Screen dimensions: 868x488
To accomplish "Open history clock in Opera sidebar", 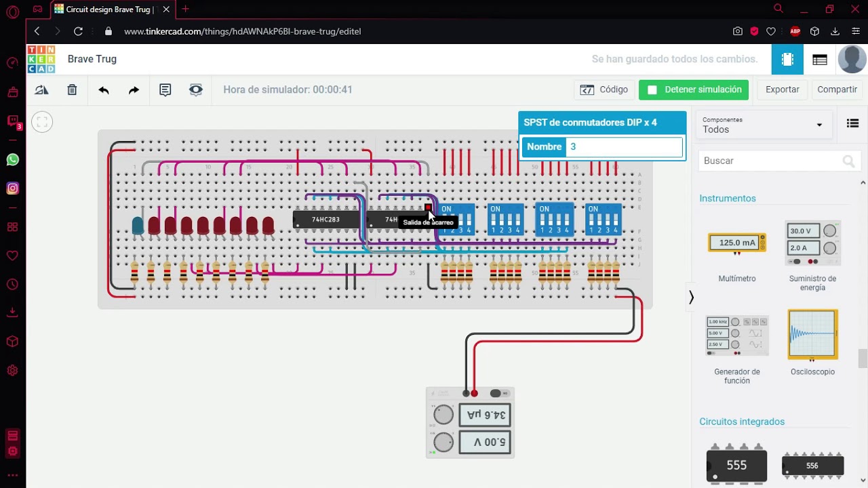I will coord(12,285).
